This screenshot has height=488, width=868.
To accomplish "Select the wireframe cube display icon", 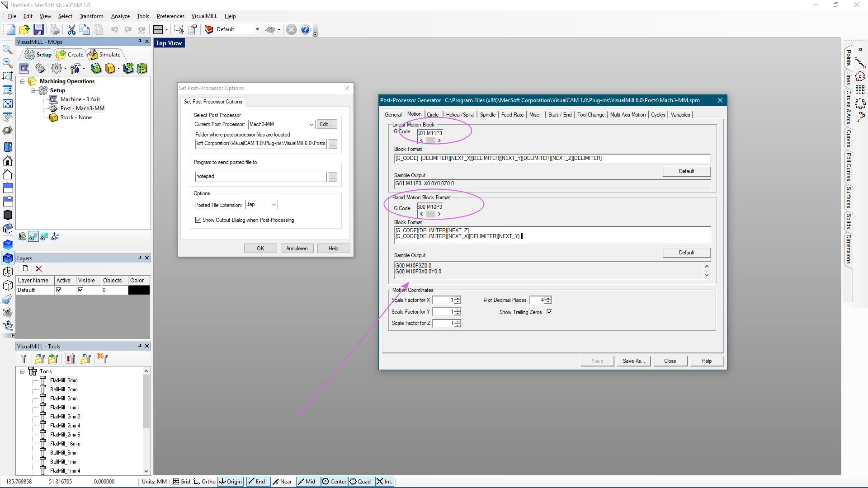I will [8, 272].
